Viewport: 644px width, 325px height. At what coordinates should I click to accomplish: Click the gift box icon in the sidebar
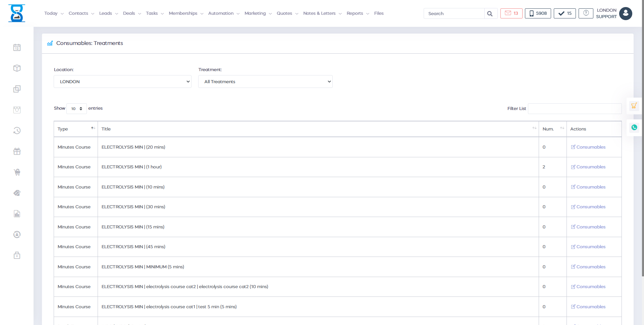[17, 152]
